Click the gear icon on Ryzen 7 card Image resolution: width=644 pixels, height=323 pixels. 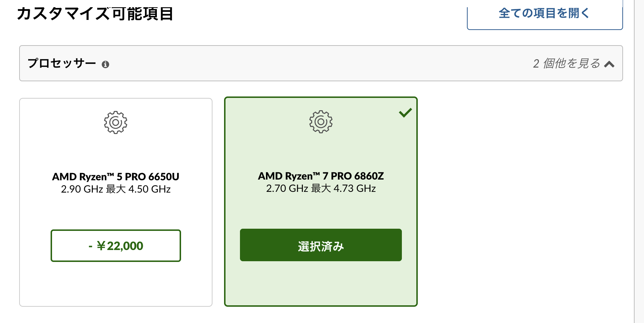(321, 122)
